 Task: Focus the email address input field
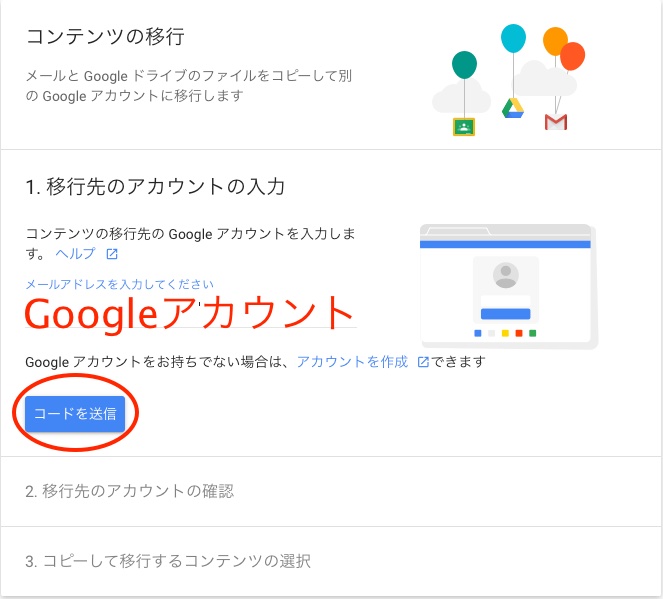pos(191,313)
